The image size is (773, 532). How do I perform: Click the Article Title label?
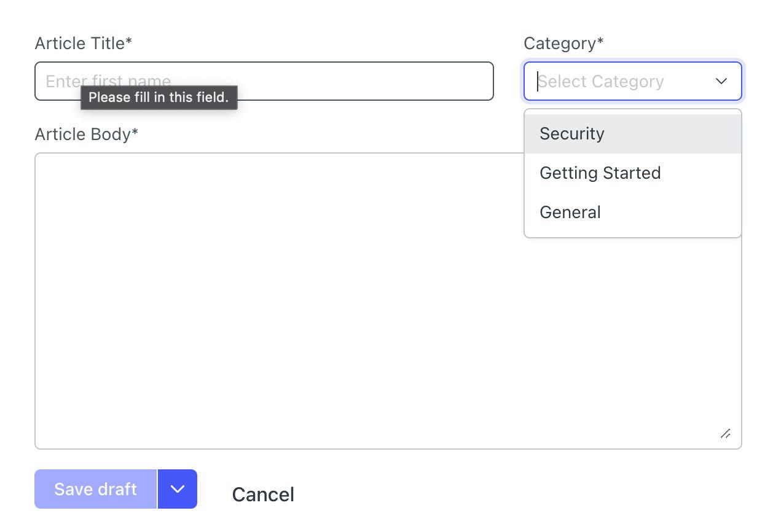tap(79, 44)
